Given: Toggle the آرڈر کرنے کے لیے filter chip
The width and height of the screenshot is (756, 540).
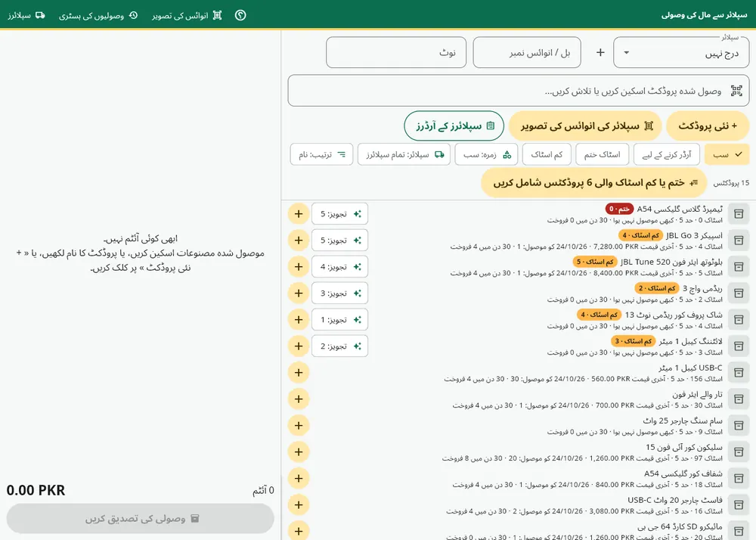Looking at the screenshot, I should point(667,154).
